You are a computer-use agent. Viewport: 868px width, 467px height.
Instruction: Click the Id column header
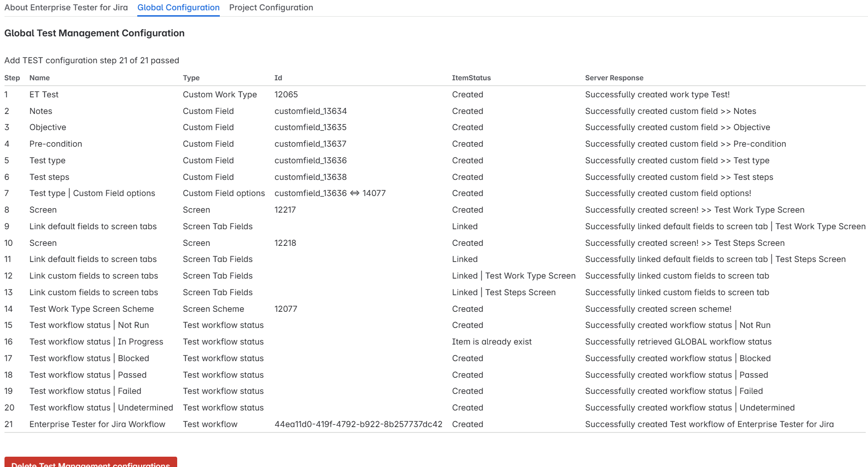(x=278, y=78)
